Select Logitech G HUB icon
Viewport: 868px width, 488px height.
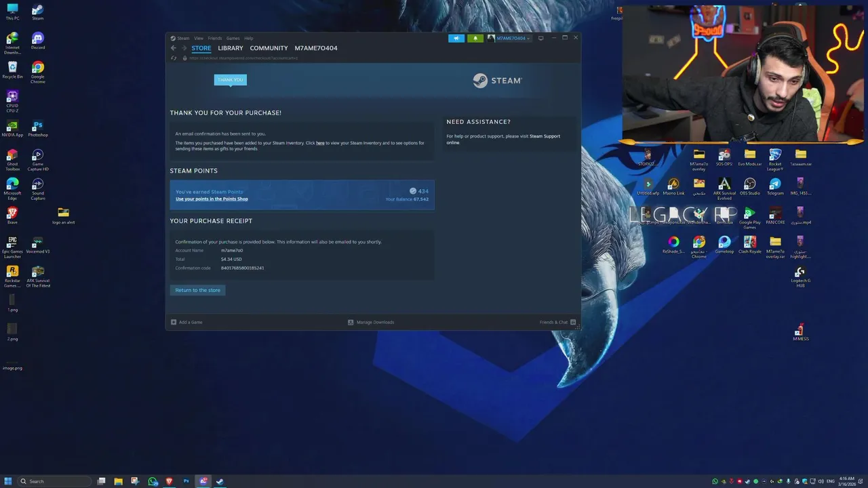(801, 276)
